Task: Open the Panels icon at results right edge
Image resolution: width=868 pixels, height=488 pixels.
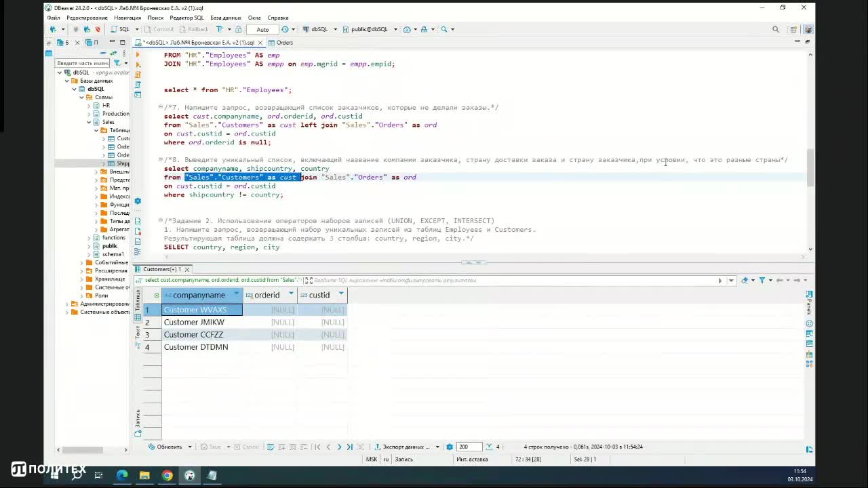Action: click(x=809, y=294)
